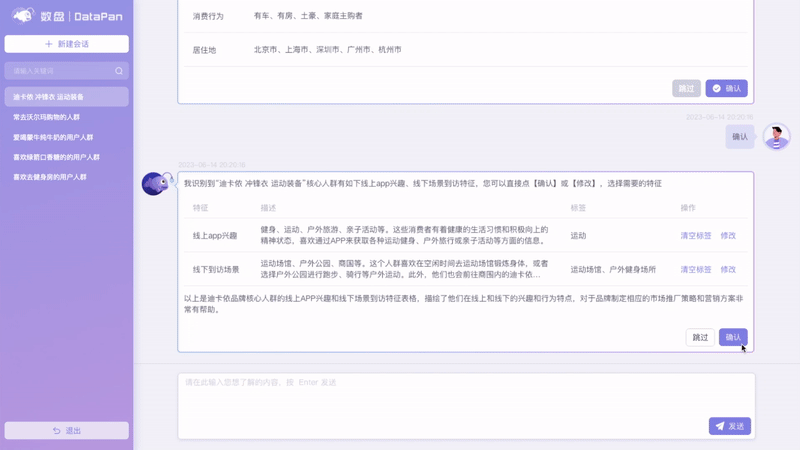
Task: Click the DataPan fish logo
Action: tap(23, 16)
